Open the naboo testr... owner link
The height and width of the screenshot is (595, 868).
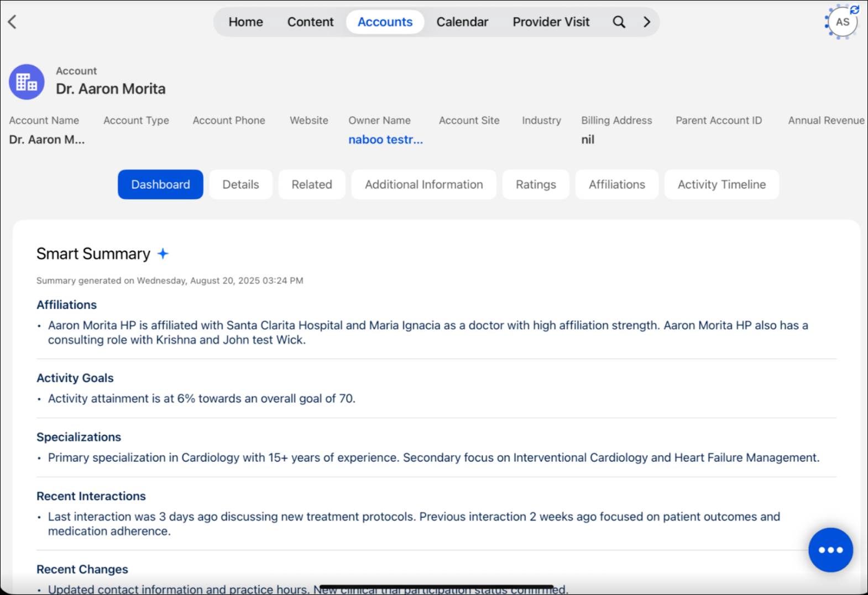tap(385, 140)
